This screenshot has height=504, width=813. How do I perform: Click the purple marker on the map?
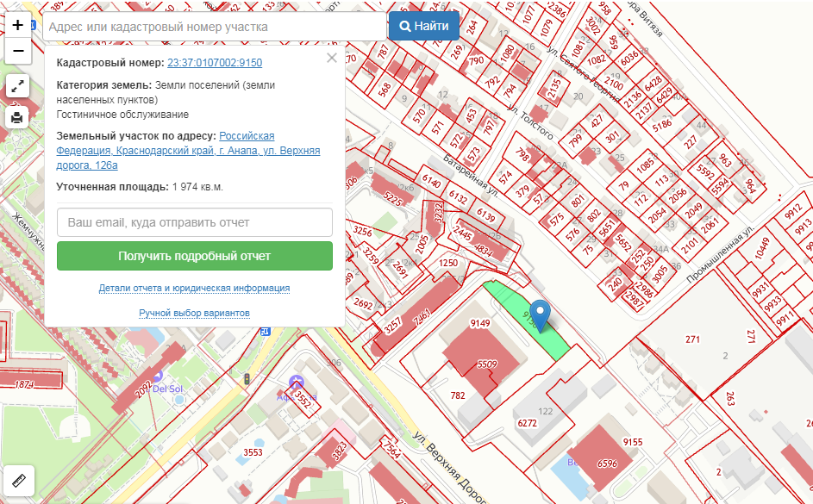(x=297, y=383)
